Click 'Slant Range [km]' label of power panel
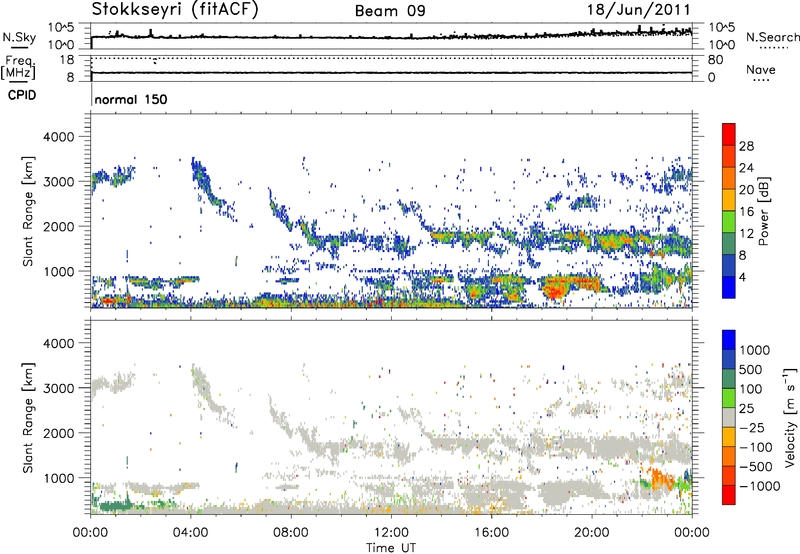 tap(28, 211)
